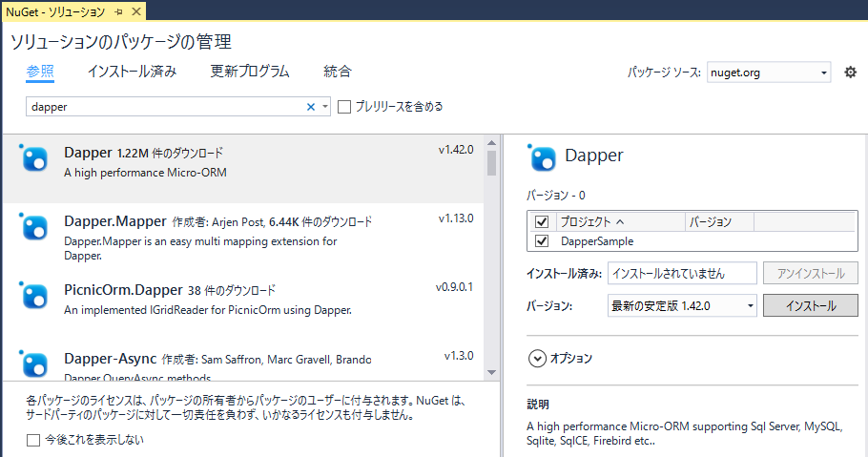Click version column header (バージョン)
The width and height of the screenshot is (868, 457).
(719, 221)
